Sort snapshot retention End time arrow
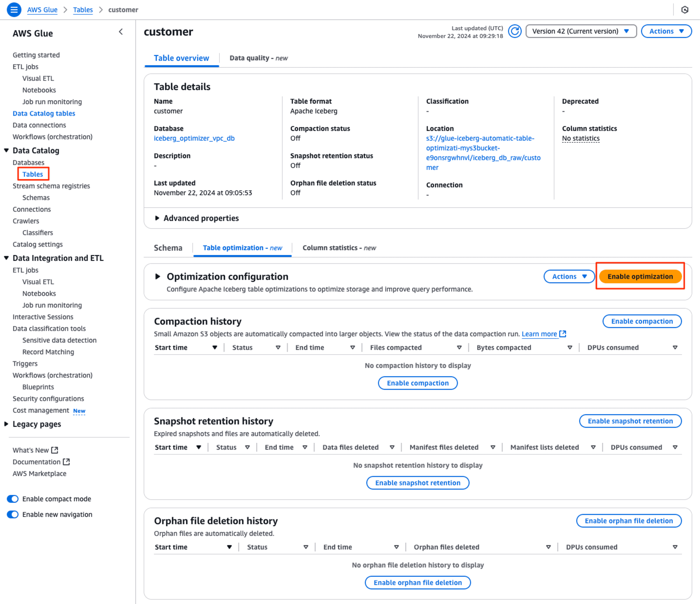700x604 pixels. click(305, 447)
